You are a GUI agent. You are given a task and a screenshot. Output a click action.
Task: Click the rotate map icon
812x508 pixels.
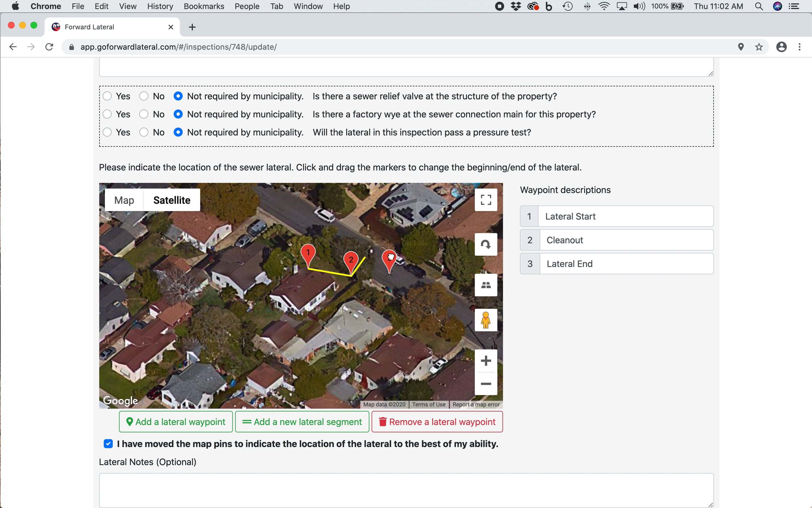tap(486, 244)
